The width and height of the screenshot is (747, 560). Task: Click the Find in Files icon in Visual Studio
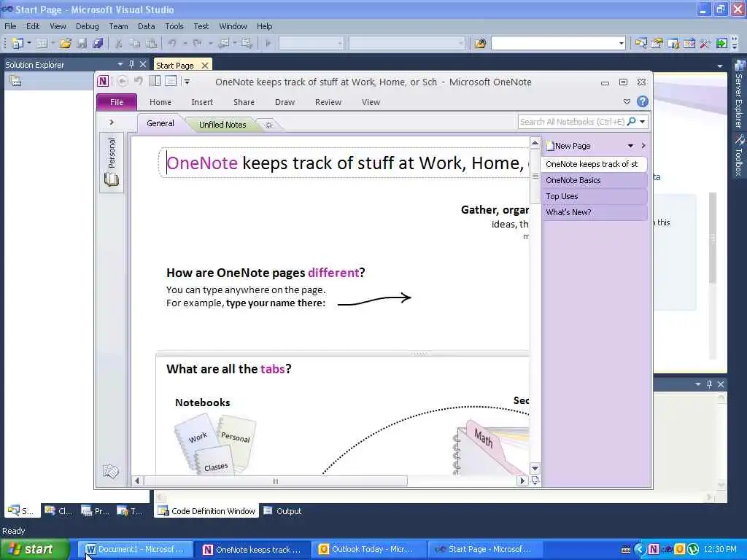480,43
